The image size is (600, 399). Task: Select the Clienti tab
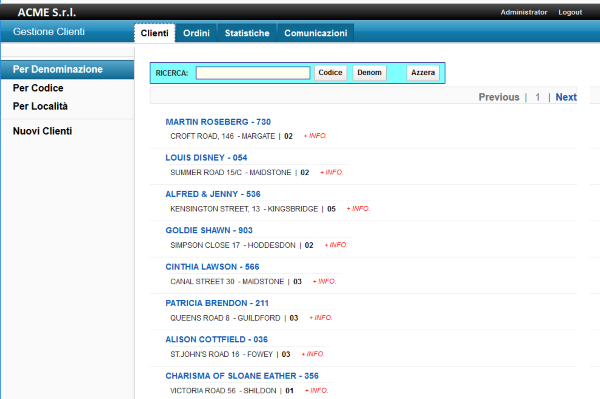pos(155,33)
